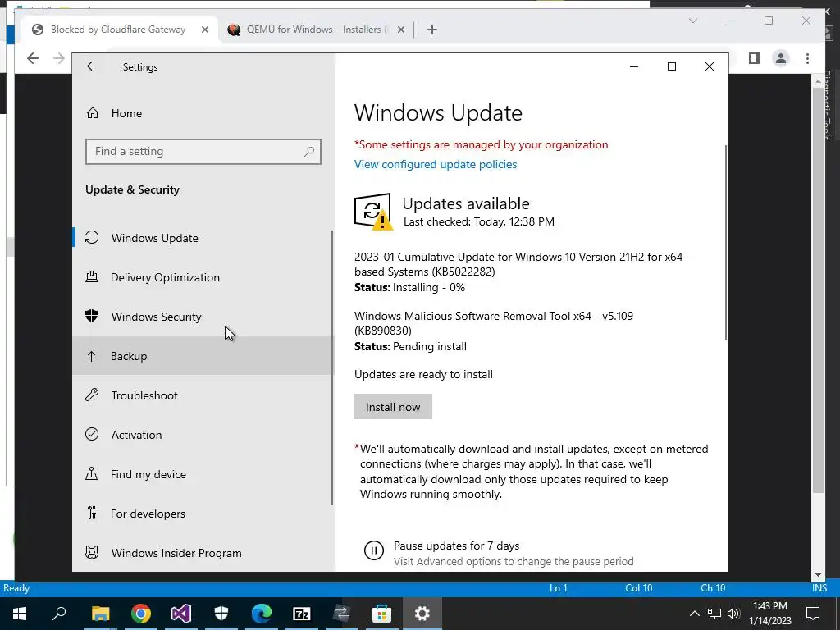Launch Google Chrome from taskbar

pos(140,614)
